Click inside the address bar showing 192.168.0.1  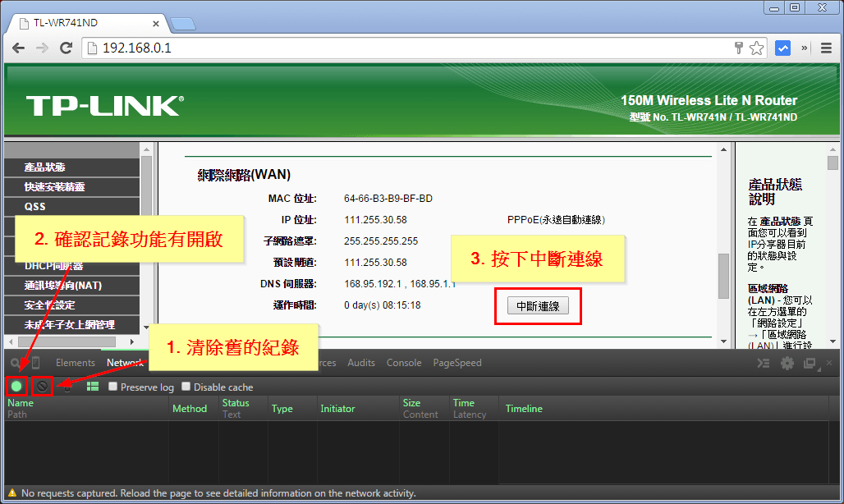246,48
